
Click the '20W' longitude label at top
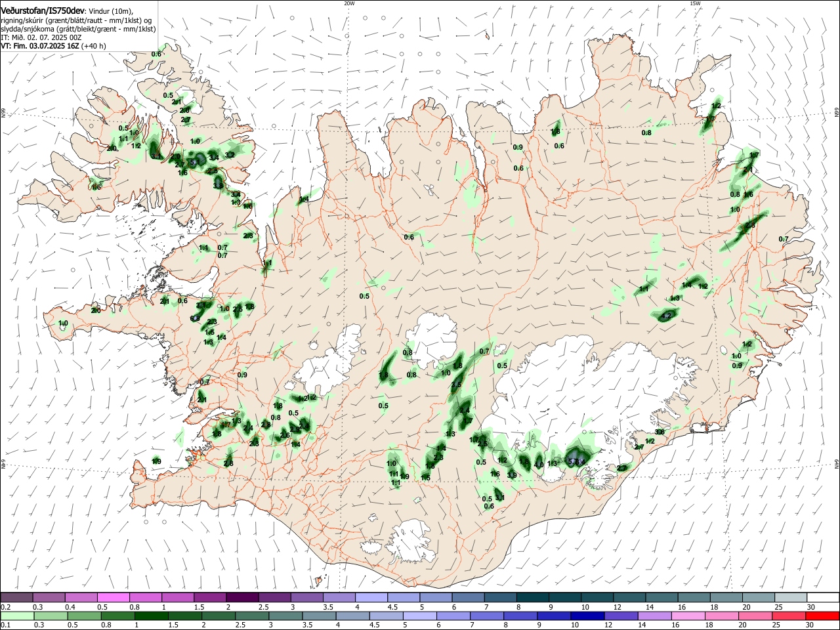point(349,3)
